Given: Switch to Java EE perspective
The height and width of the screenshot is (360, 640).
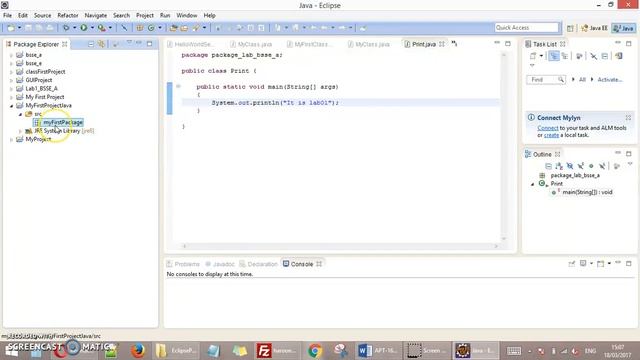Looking at the screenshot, I should coord(595,28).
